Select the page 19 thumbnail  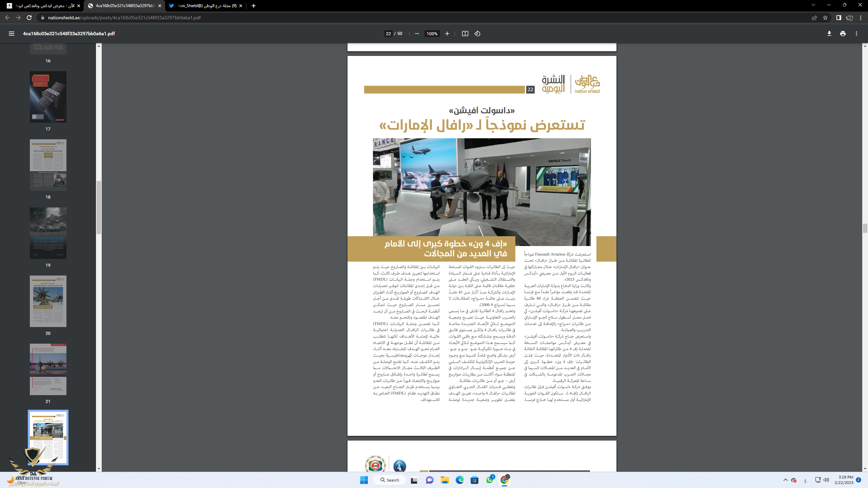tap(48, 233)
